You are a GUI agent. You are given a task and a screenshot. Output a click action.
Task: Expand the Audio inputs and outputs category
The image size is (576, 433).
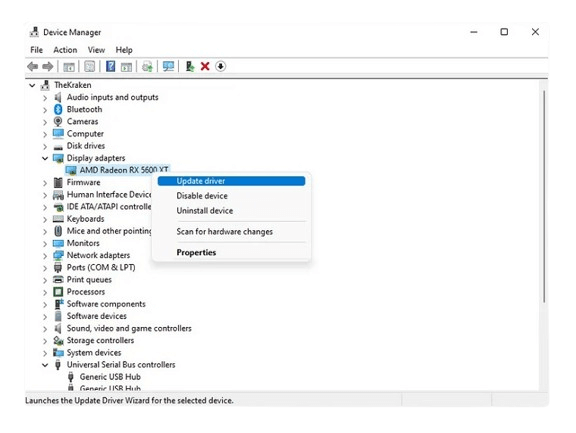point(45,98)
